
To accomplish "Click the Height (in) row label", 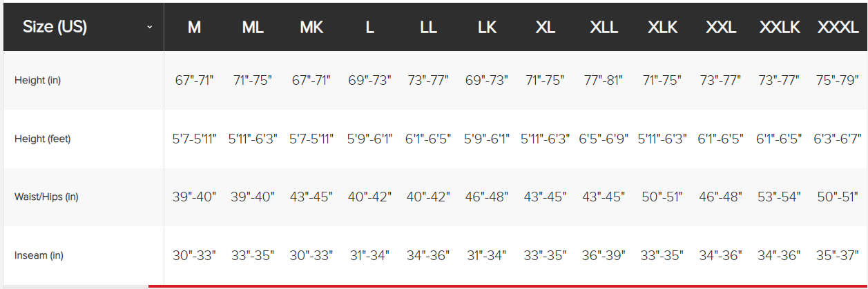I will click(37, 81).
